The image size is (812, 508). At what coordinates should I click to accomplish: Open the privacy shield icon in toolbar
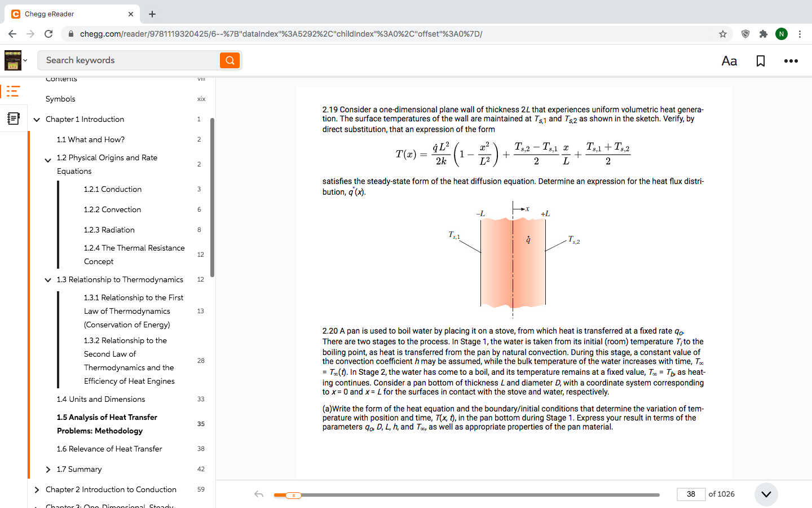[745, 34]
